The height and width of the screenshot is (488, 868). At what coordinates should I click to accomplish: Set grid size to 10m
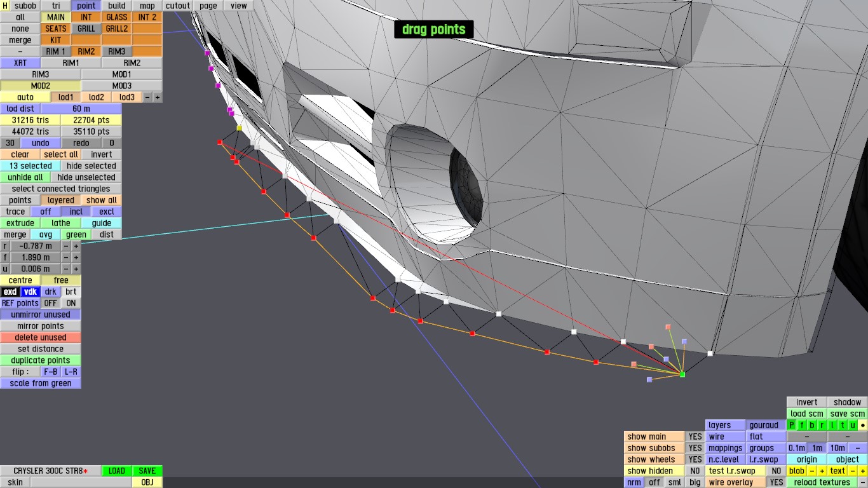coord(837,448)
